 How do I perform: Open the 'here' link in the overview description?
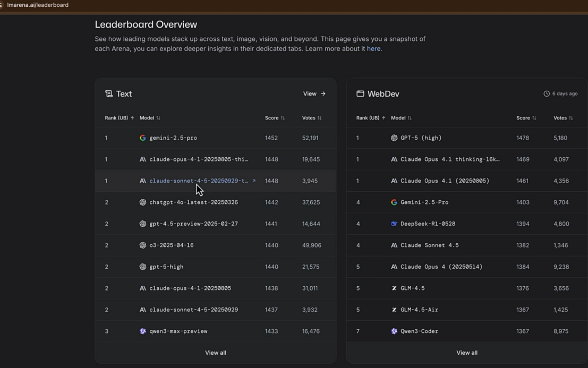coord(373,49)
